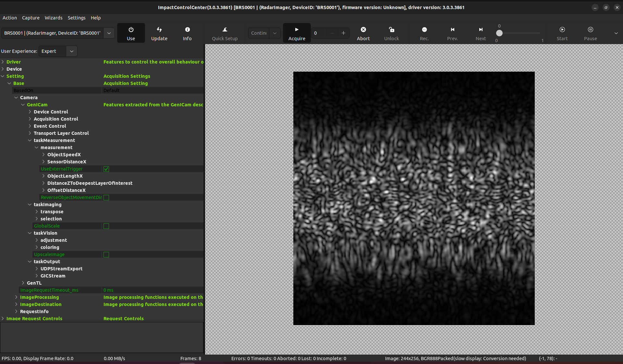
Task: Click the plus stepper beside the acquire count
Action: click(343, 33)
